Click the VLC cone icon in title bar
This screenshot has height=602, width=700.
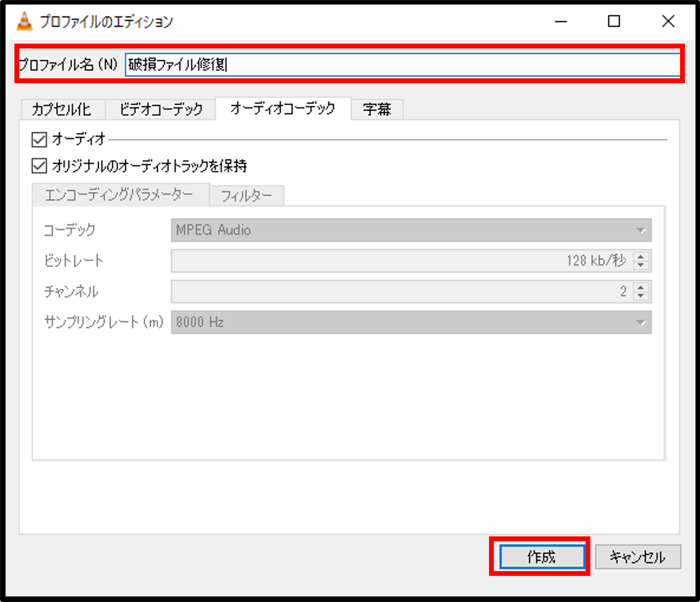coord(24,21)
